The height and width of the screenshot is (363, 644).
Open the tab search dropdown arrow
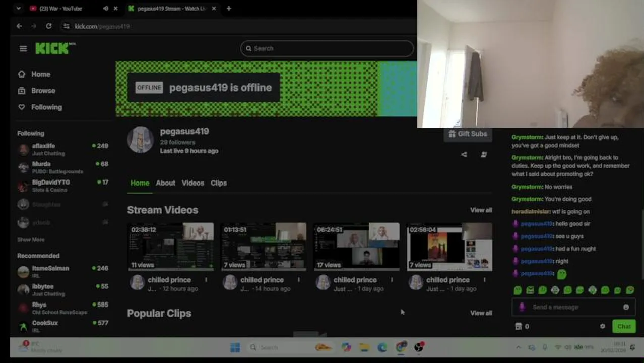(x=18, y=9)
